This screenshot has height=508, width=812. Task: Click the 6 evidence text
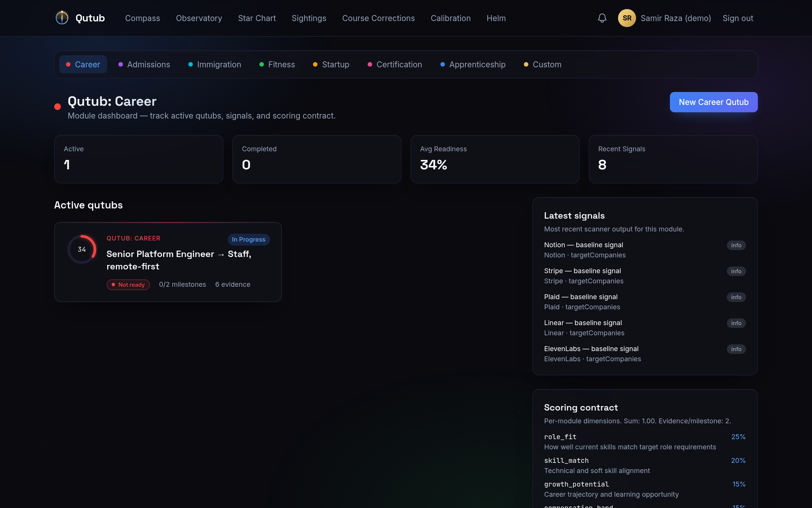pyautogui.click(x=233, y=284)
